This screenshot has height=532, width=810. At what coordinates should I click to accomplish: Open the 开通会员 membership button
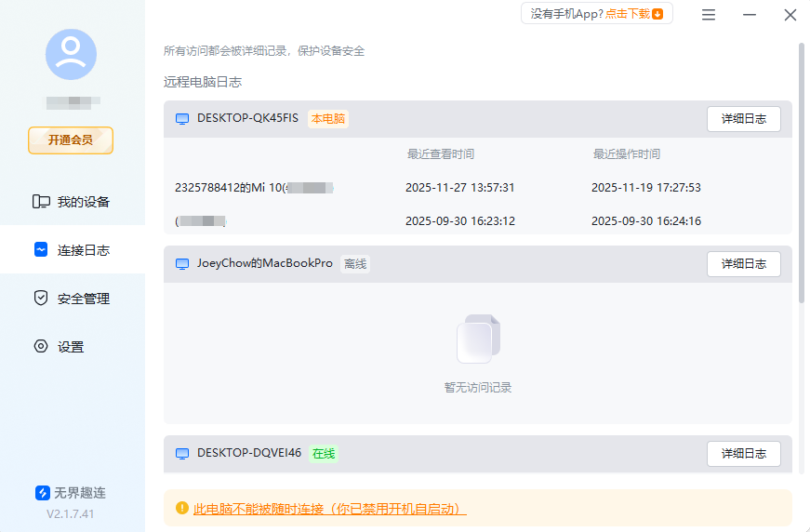pos(71,140)
